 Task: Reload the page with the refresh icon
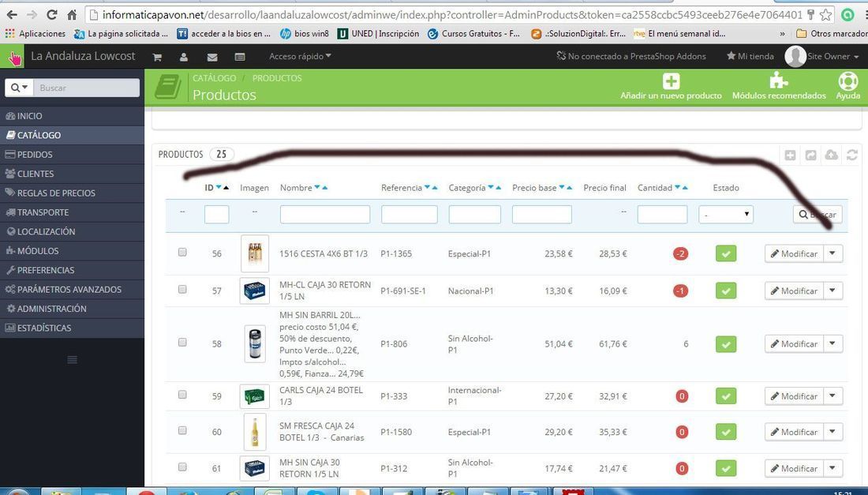pos(51,14)
